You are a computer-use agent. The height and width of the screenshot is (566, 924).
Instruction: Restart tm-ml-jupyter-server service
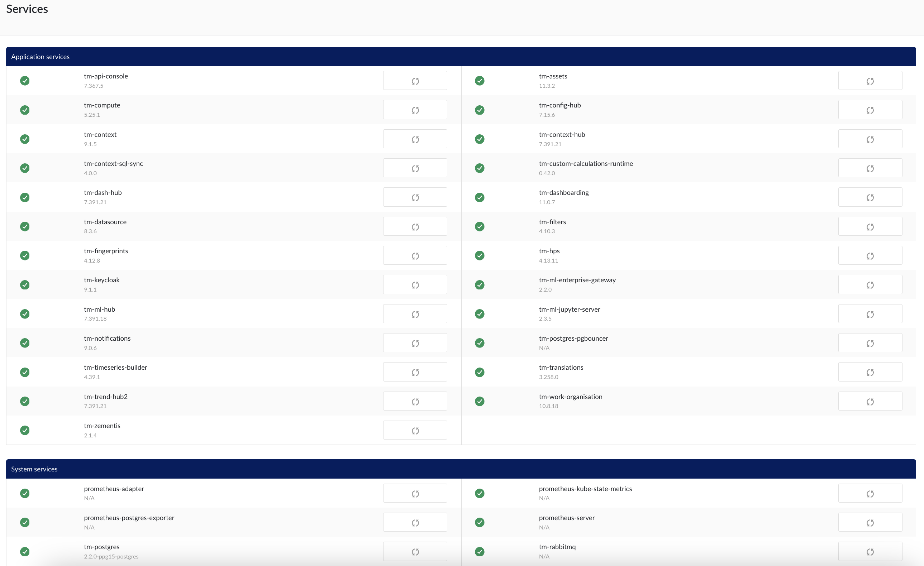pos(870,314)
